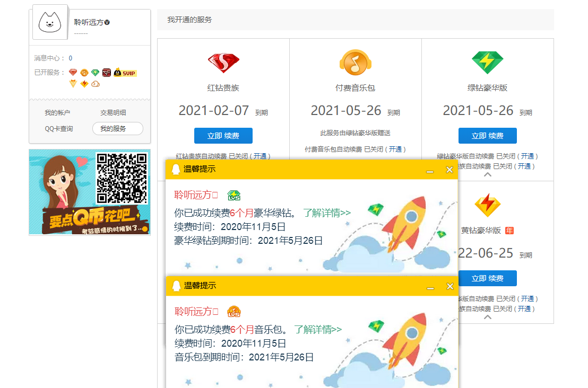
Task: Click 2021-05-26 expiry date under 付费音乐包
Action: 346,111
